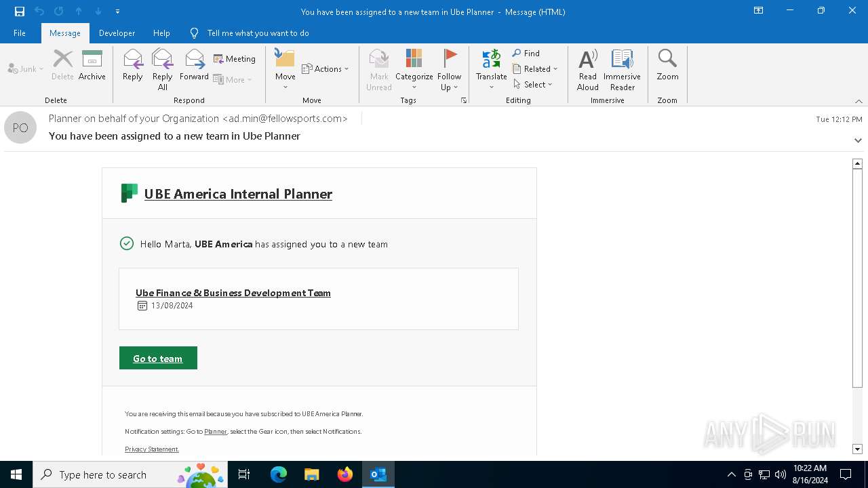This screenshot has width=868, height=488.
Task: Click the message body scrollbar thumb
Action: tap(857, 278)
